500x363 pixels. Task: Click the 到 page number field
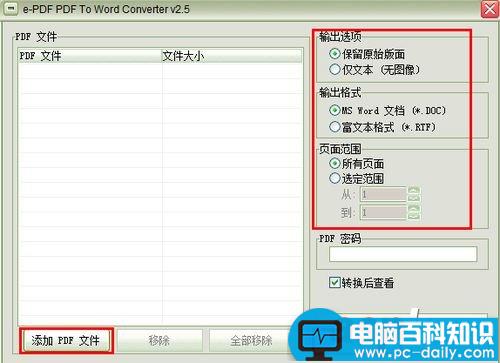click(383, 212)
